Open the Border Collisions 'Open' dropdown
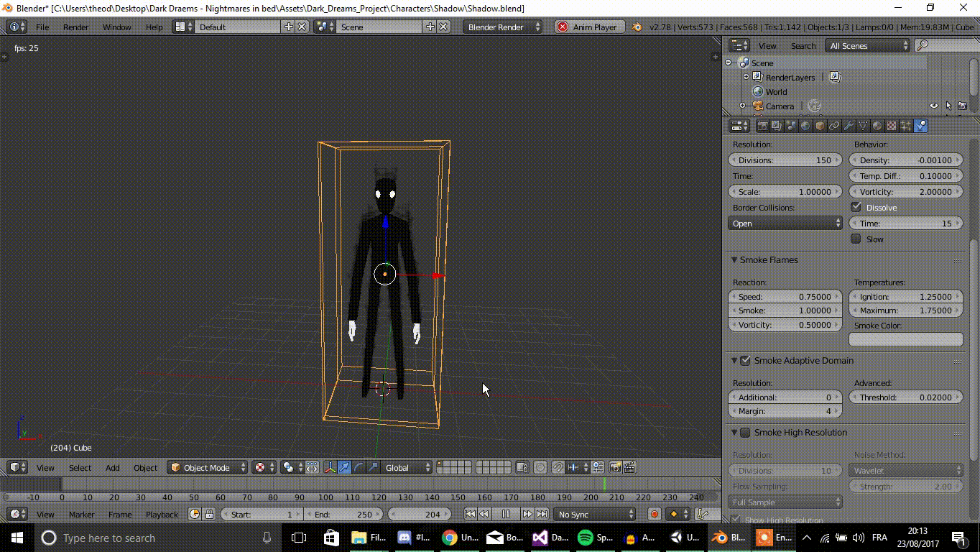Image resolution: width=980 pixels, height=552 pixels. [x=785, y=224]
